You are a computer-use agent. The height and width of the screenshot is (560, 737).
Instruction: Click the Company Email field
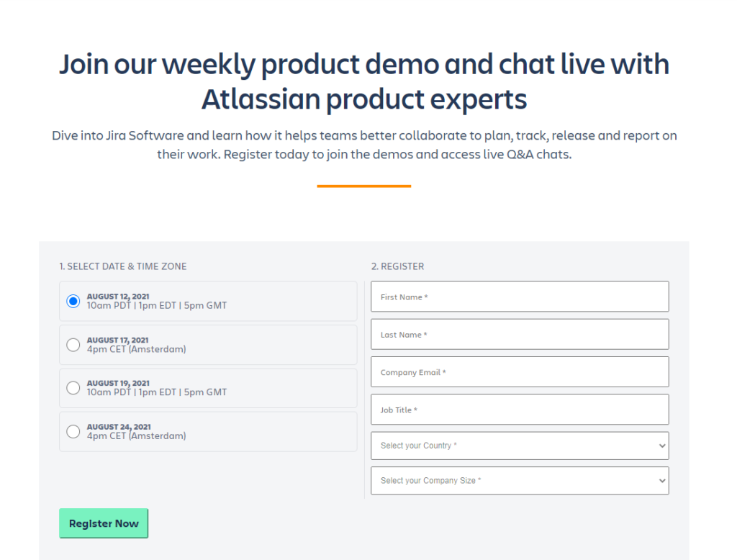[x=519, y=371]
